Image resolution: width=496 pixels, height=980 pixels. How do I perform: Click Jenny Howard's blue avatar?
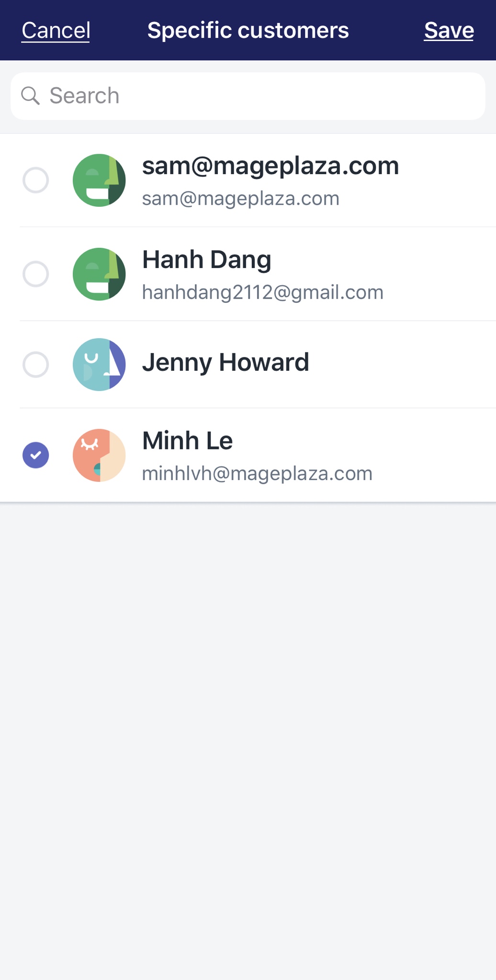[x=99, y=365]
